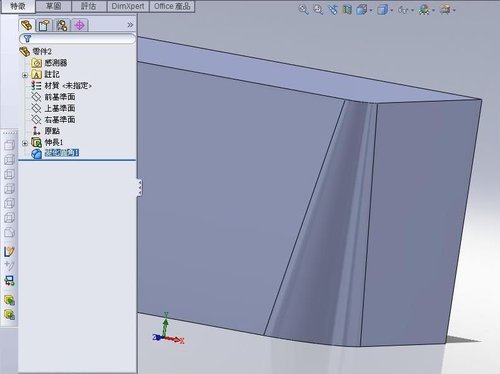Screen dimensions: 500x374
Task: Click the Zoom to Fit icon
Action: click(x=303, y=10)
